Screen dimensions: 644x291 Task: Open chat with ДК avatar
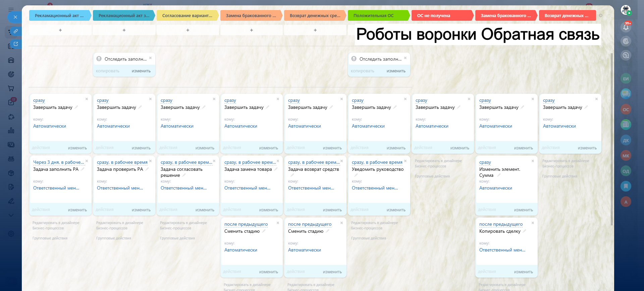tap(626, 140)
